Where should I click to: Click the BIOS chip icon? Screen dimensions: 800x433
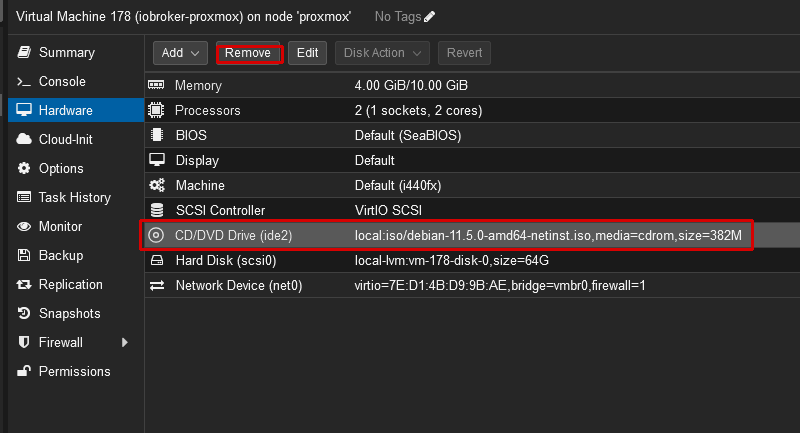[x=156, y=135]
